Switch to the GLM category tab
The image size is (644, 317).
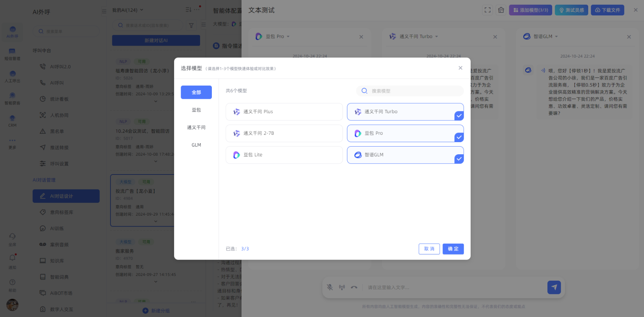pos(196,145)
